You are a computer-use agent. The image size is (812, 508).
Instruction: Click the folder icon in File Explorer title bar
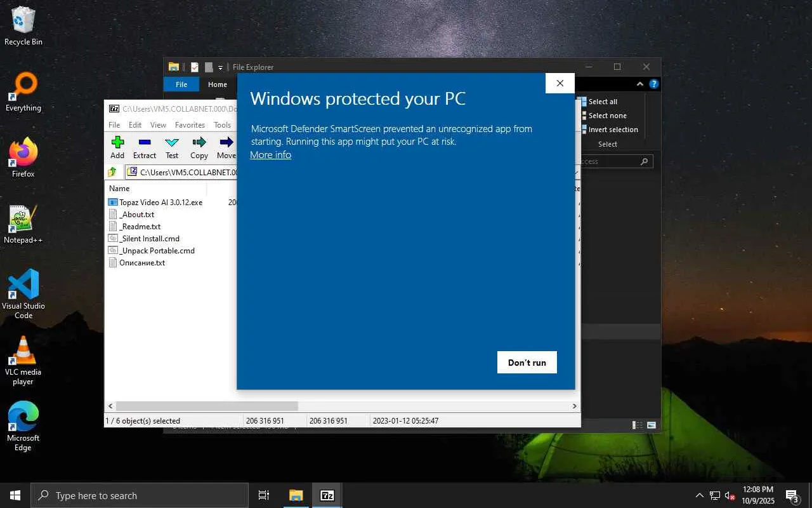coord(173,67)
